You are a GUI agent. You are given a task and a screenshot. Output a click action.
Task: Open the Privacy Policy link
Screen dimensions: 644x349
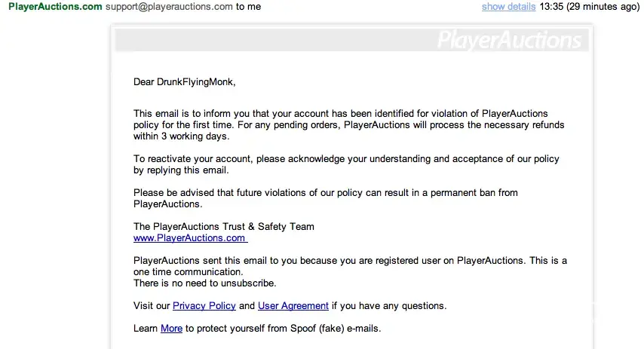coord(204,306)
